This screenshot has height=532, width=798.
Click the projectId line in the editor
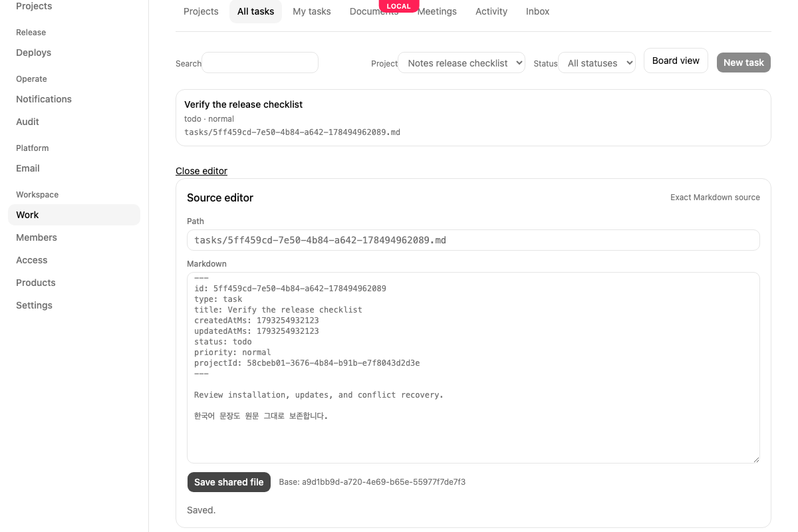(x=307, y=363)
